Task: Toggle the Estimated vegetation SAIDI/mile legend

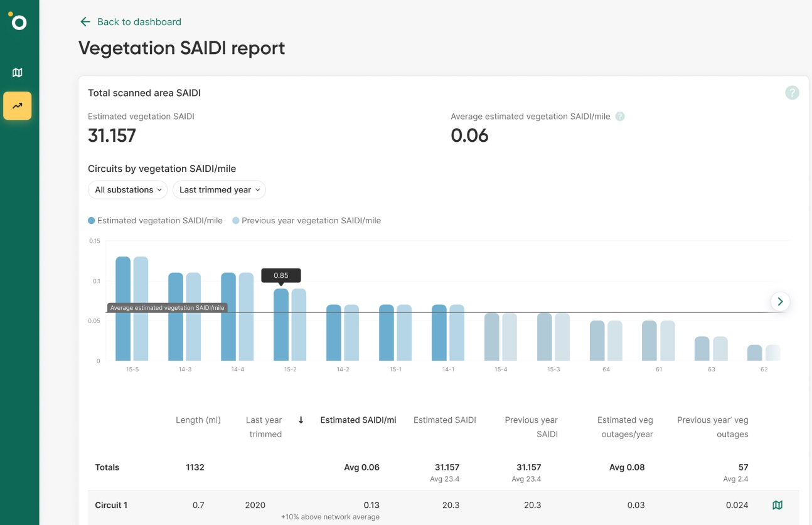Action: (155, 221)
